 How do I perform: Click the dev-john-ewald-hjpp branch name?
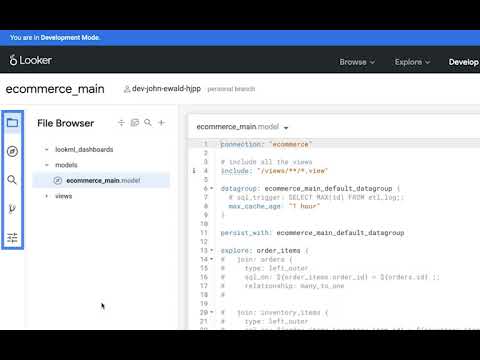[166, 89]
